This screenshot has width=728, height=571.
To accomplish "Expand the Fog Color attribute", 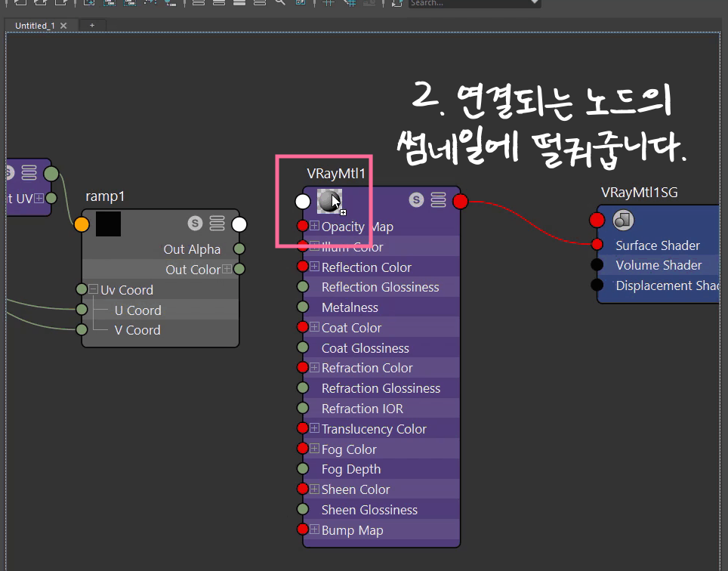I will click(x=314, y=449).
